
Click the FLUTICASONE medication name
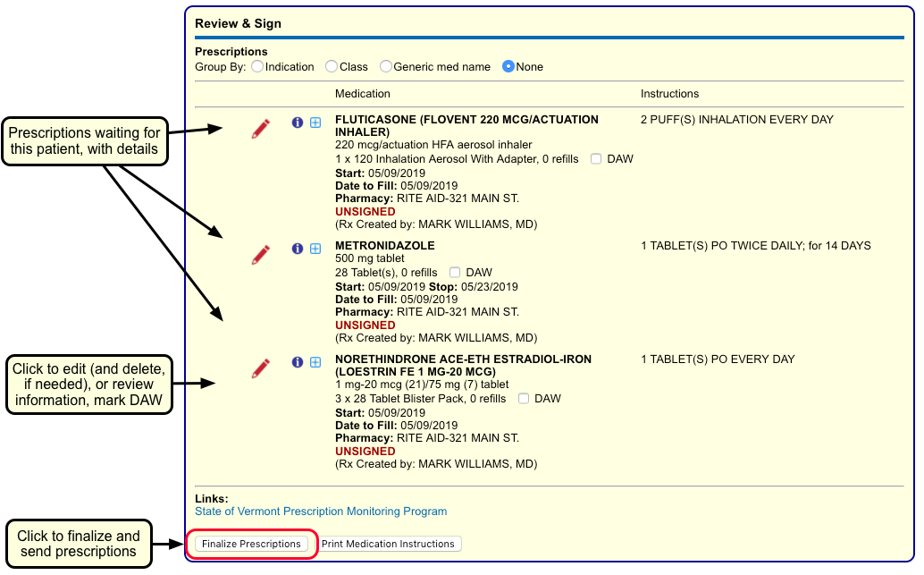click(x=466, y=125)
